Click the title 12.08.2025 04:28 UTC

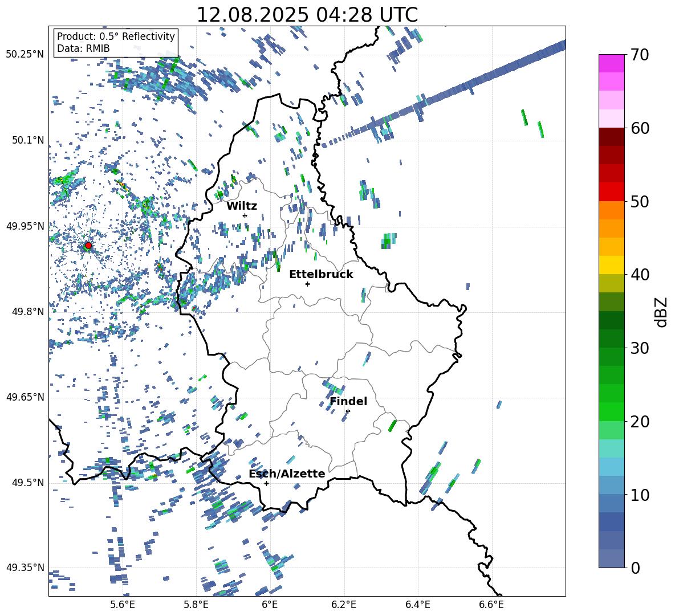click(307, 15)
